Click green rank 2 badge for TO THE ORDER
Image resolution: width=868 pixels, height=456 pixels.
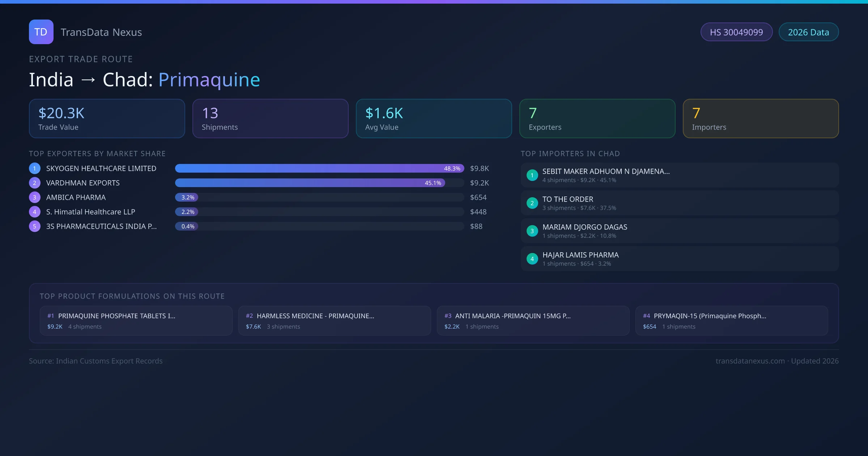coord(532,203)
